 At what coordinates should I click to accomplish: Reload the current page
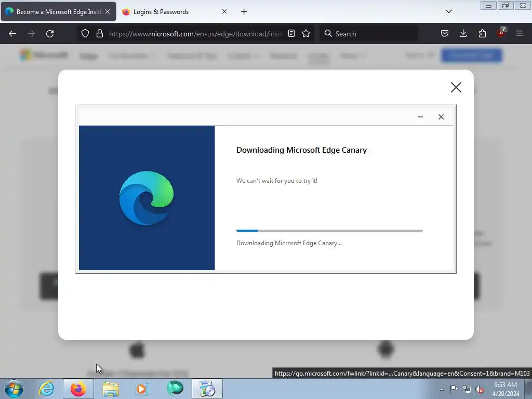50,34
